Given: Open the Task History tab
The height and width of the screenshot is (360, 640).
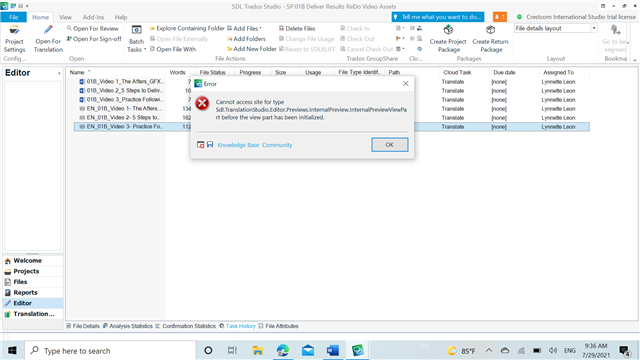Looking at the screenshot, I should 237,326.
